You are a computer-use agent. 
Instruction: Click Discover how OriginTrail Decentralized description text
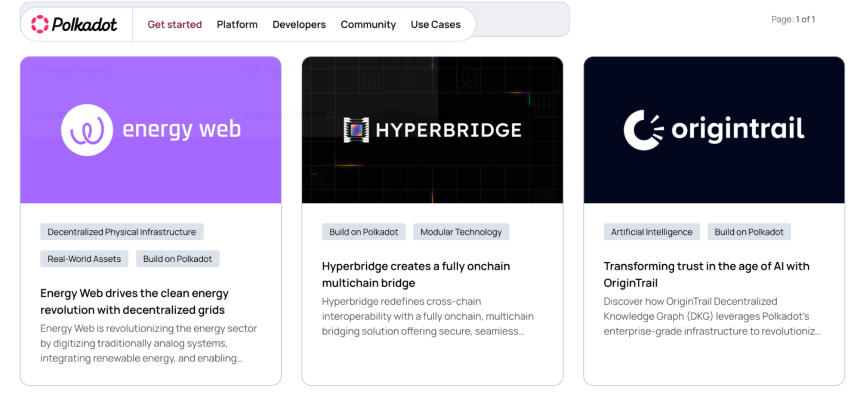[x=712, y=316]
